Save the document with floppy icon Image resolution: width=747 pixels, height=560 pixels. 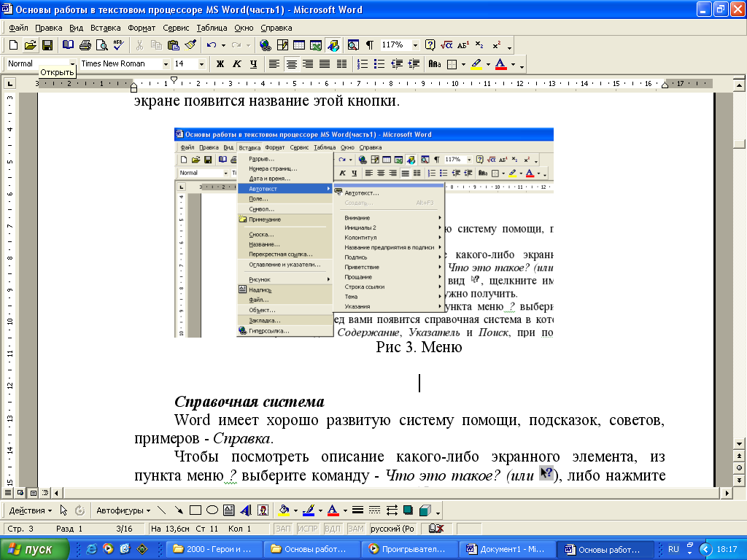[x=47, y=45]
